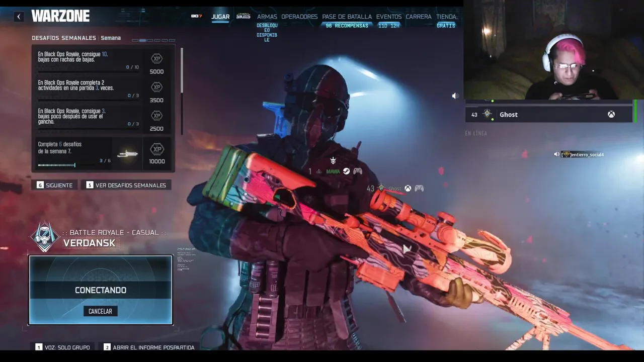Click the GRATIS badge under Tienda
The height and width of the screenshot is (362, 644).
tap(446, 26)
